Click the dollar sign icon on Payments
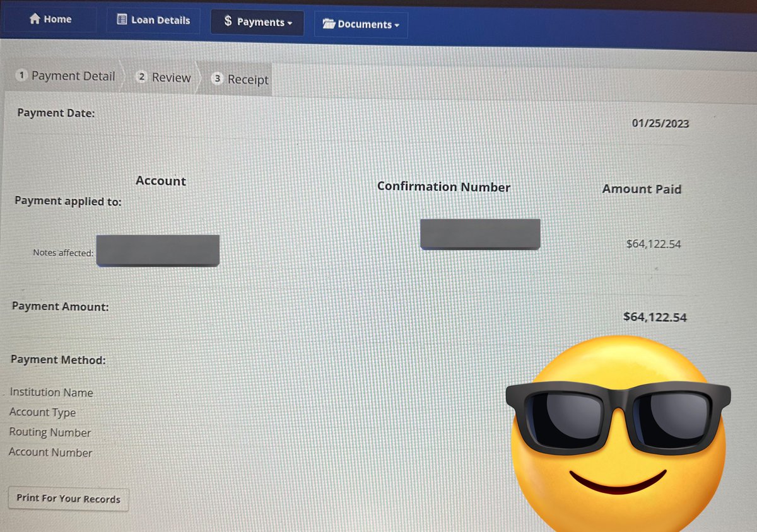757x532 pixels. tap(228, 21)
